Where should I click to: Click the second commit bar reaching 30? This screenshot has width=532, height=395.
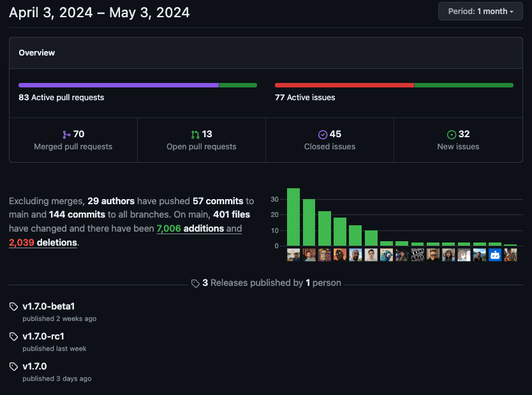[x=309, y=222]
